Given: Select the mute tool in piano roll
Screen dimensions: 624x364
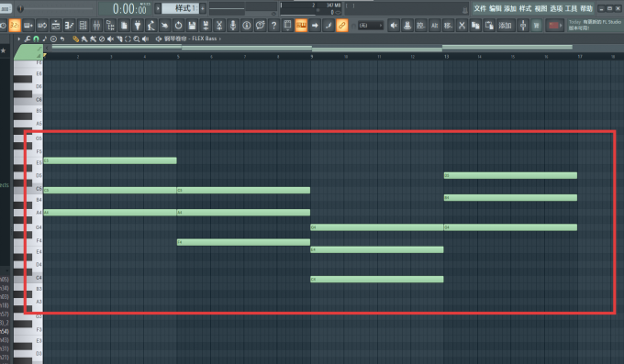Looking at the screenshot, I should point(110,39).
